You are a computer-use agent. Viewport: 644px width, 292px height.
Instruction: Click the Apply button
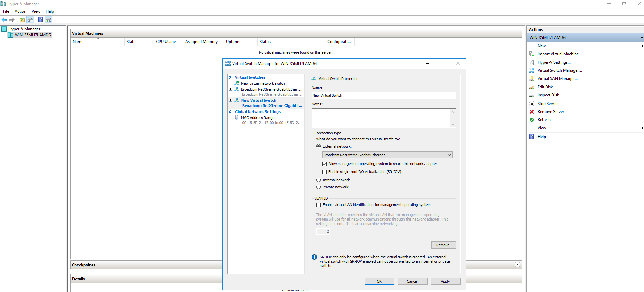[445, 281]
